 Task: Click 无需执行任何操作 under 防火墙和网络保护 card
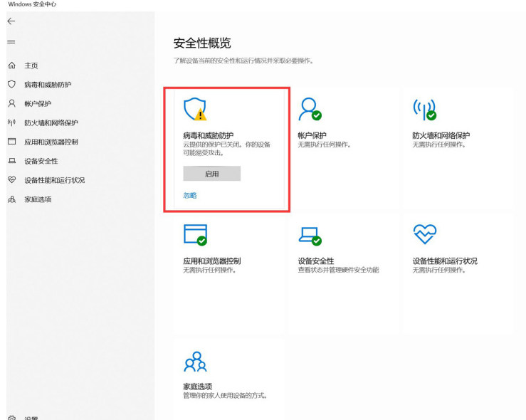pos(439,145)
